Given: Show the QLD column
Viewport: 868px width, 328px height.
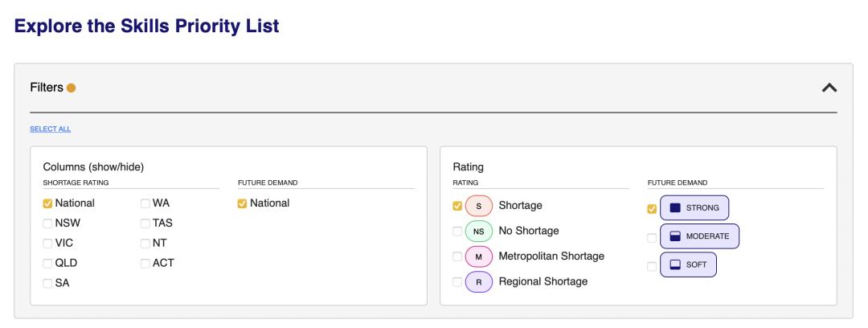Looking at the screenshot, I should point(48,263).
